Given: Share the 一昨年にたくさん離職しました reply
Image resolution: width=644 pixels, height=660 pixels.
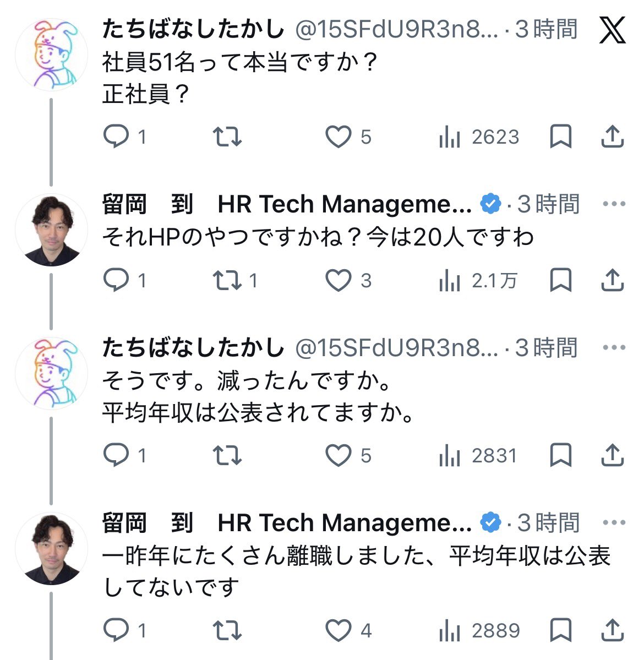Looking at the screenshot, I should (x=612, y=630).
